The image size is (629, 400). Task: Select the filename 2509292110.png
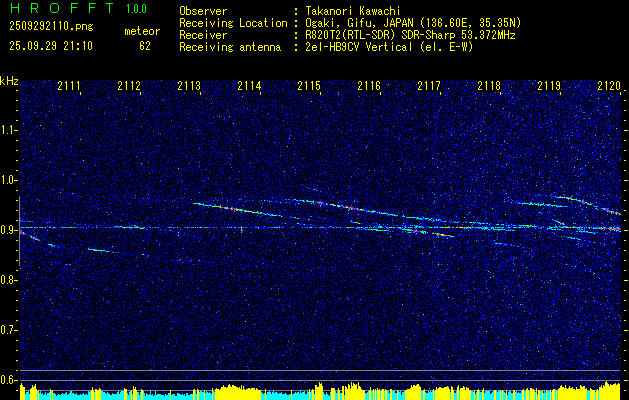point(51,27)
